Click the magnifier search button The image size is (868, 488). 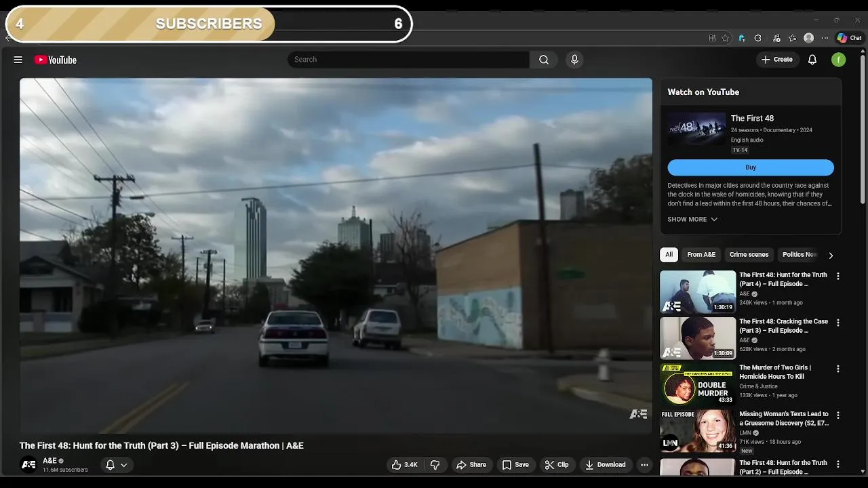(544, 60)
